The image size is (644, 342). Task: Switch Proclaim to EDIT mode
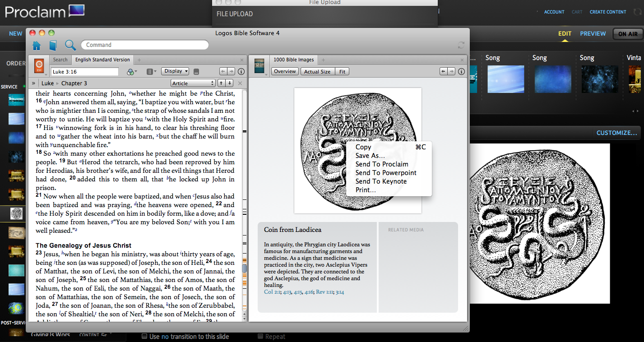point(565,33)
